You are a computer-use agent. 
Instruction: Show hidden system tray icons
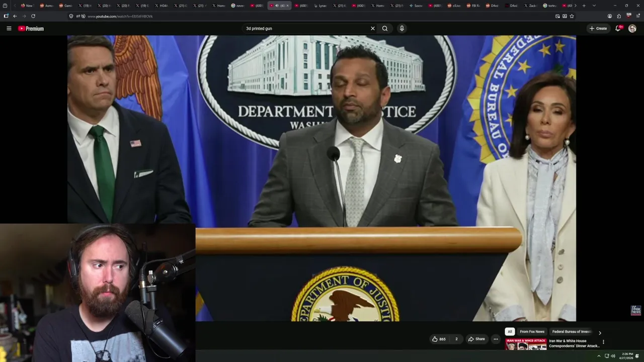tap(599, 356)
